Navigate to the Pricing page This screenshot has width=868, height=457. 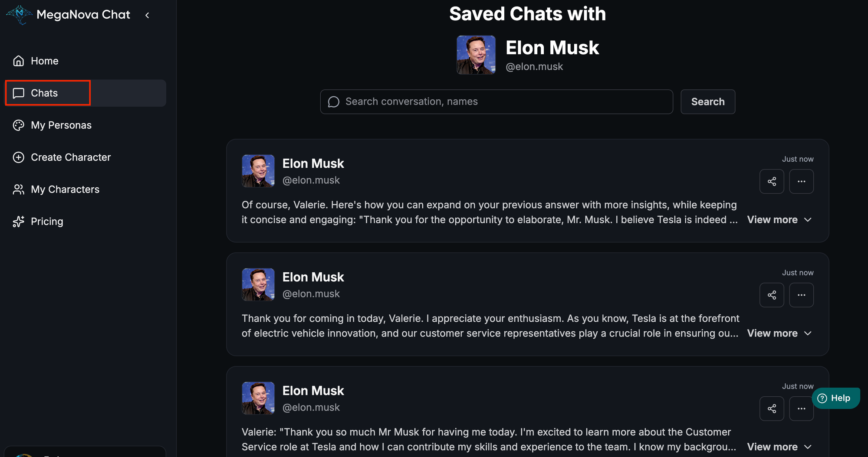click(x=47, y=222)
